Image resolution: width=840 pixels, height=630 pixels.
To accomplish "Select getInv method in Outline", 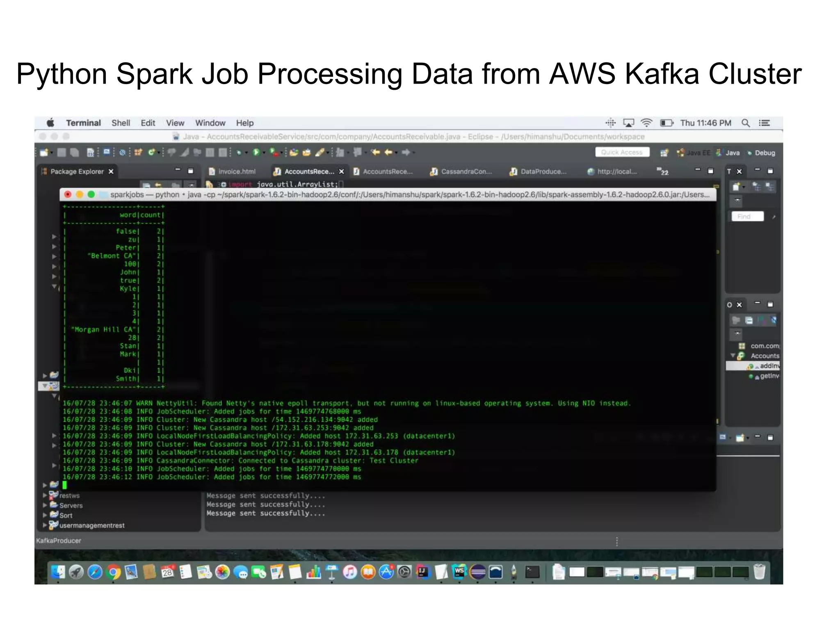I will coord(764,376).
